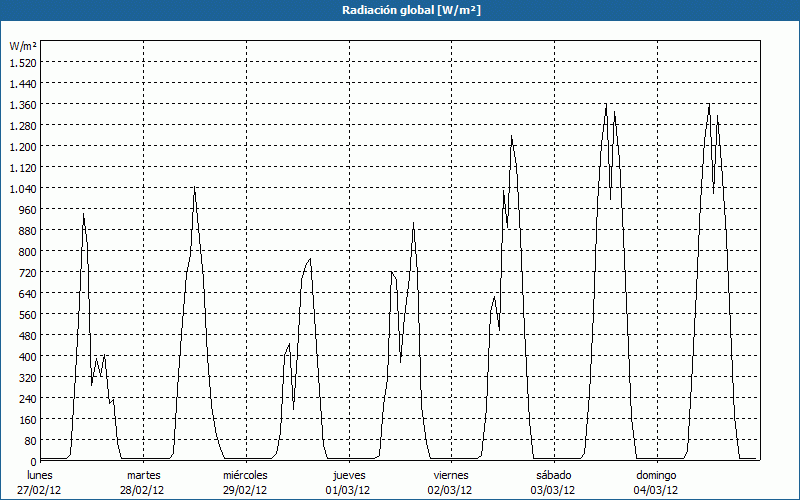Click the 1.040 y-axis value label
This screenshot has width=800, height=500.
click(22, 188)
